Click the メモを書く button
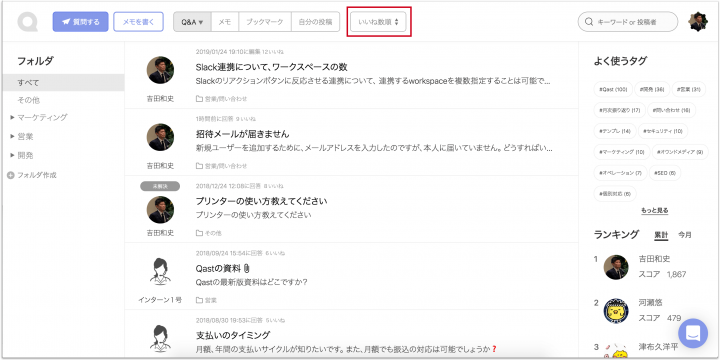 [138, 22]
